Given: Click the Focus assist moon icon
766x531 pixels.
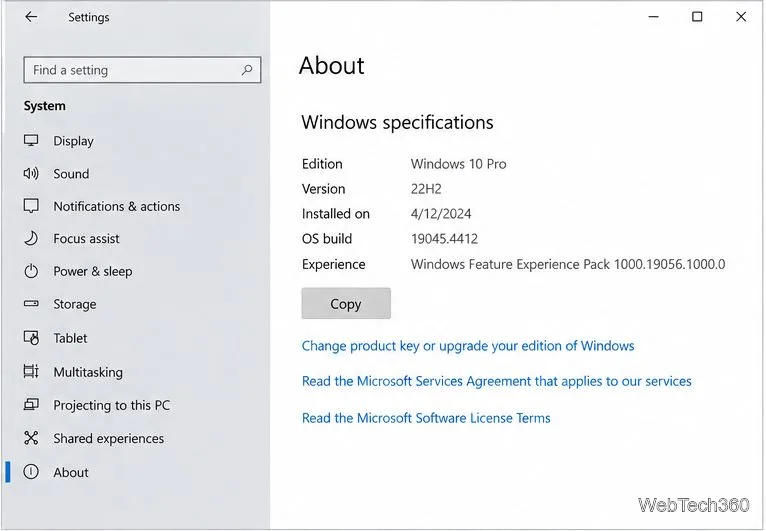Looking at the screenshot, I should point(31,238).
